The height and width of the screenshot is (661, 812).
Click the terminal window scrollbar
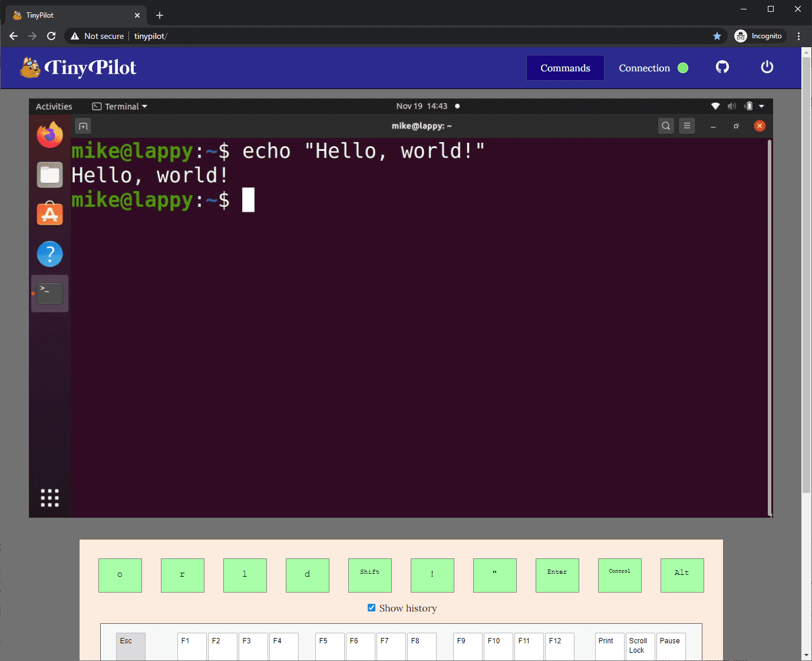pos(770,327)
